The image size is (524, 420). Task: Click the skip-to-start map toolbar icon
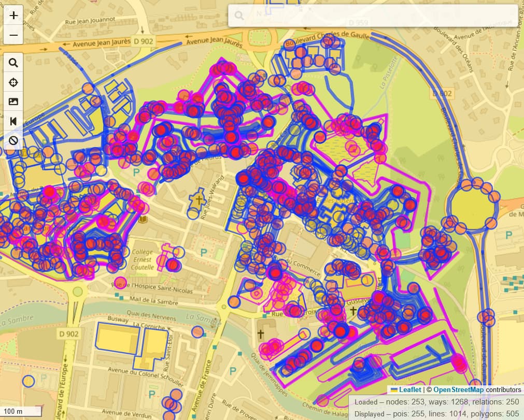pyautogui.click(x=13, y=121)
